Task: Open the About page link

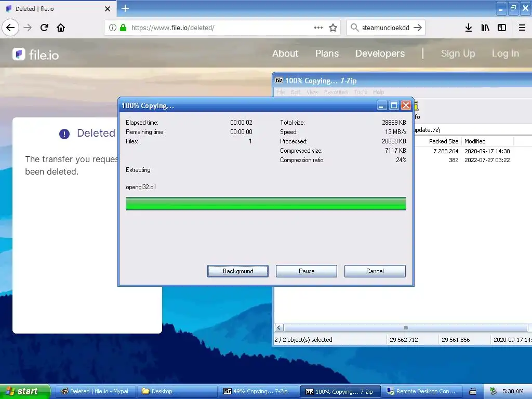Action: pos(285,54)
